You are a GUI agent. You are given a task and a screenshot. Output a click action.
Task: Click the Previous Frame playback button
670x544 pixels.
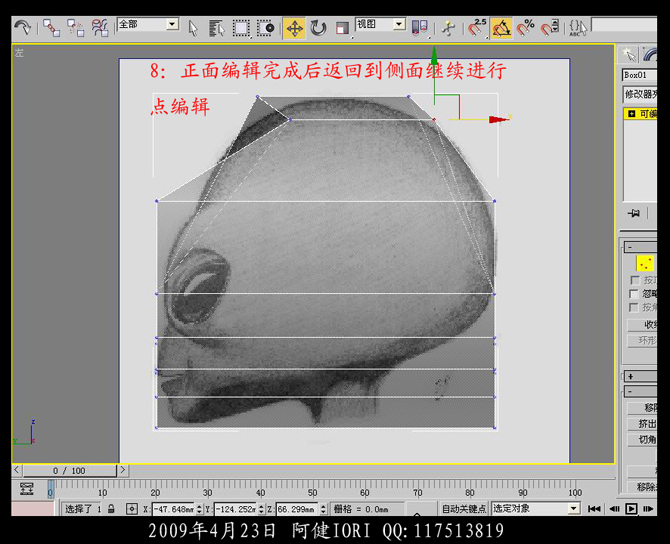click(614, 509)
